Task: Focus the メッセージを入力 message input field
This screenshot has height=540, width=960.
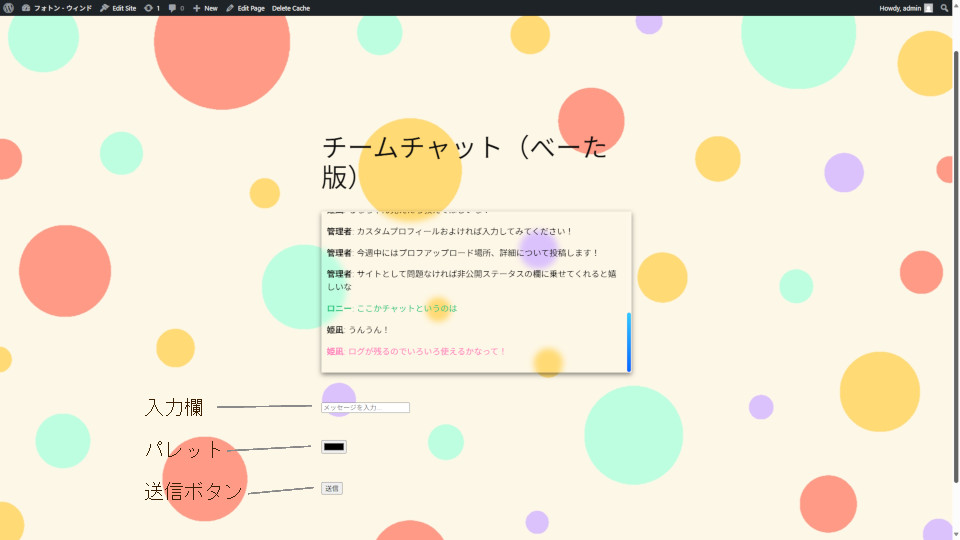Action: (x=365, y=408)
